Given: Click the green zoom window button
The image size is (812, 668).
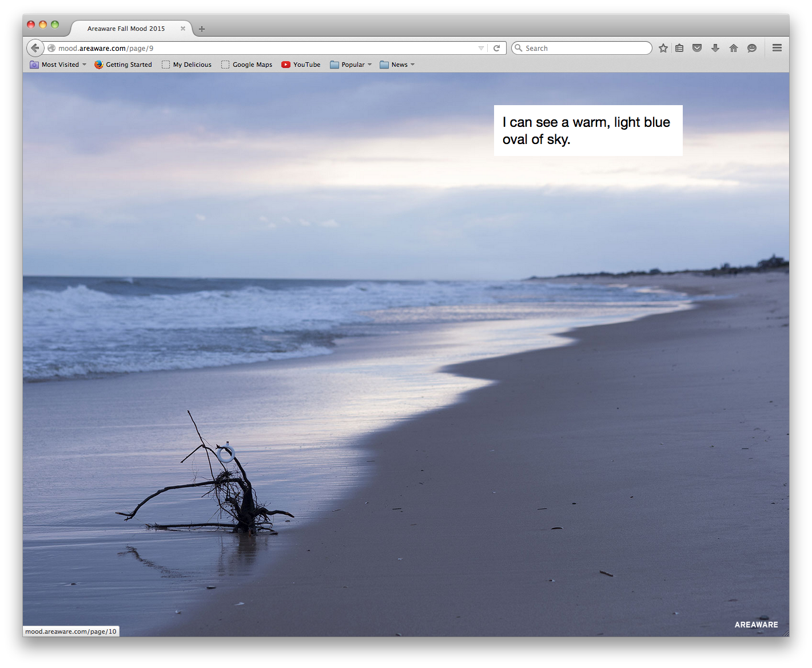Looking at the screenshot, I should (55, 25).
